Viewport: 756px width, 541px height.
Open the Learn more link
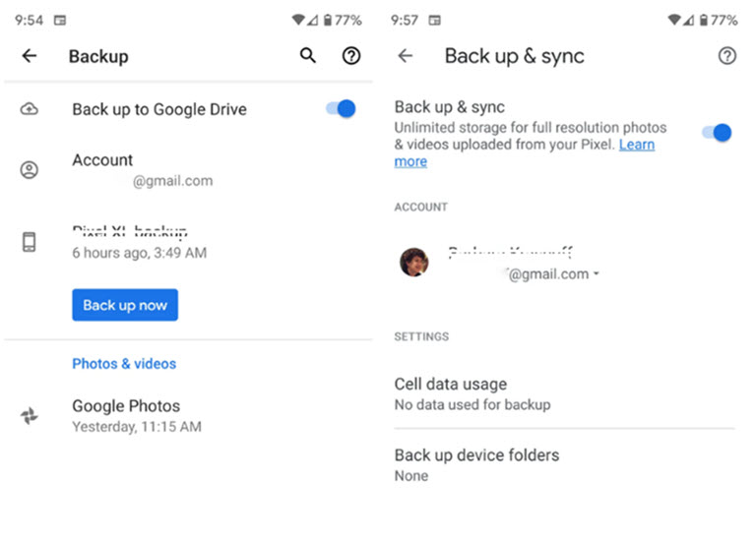[x=637, y=145]
